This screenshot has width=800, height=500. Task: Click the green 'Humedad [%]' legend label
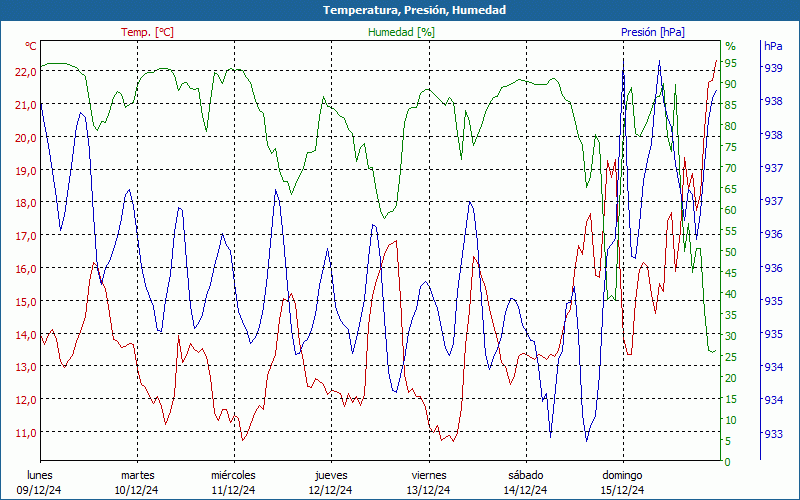pyautogui.click(x=402, y=32)
